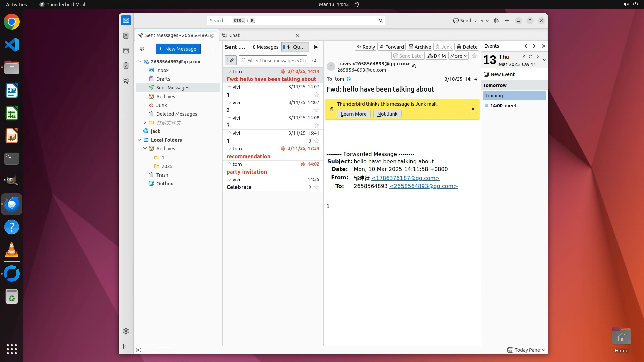This screenshot has height=362, width=644.
Task: Click the Not Junk button
Action: tap(387, 114)
